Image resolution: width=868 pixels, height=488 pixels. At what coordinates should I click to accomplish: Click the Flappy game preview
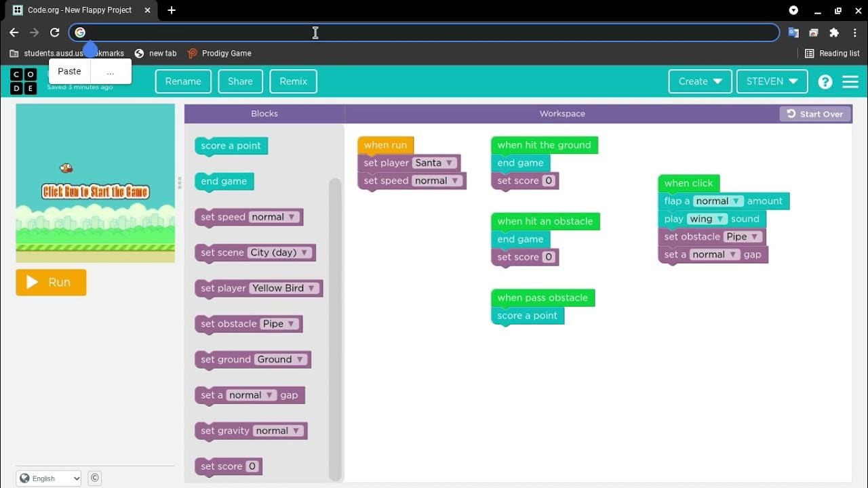point(96,183)
